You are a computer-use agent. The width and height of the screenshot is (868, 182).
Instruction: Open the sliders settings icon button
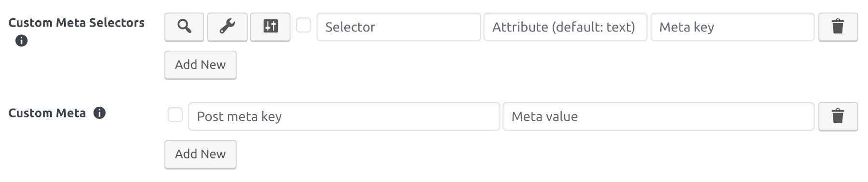(270, 27)
